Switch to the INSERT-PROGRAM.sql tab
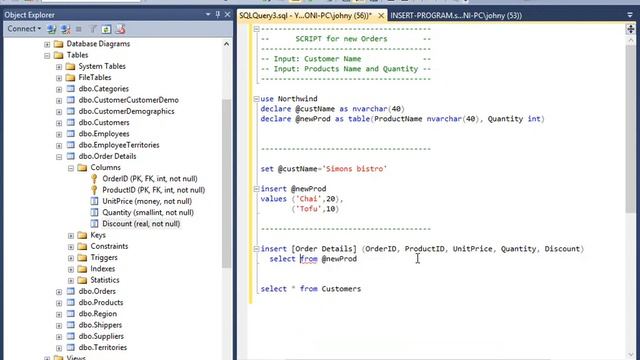The image size is (640, 360). [x=456, y=16]
